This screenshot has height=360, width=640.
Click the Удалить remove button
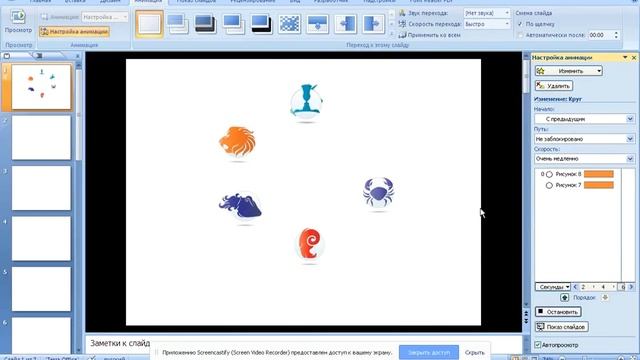coord(554,86)
